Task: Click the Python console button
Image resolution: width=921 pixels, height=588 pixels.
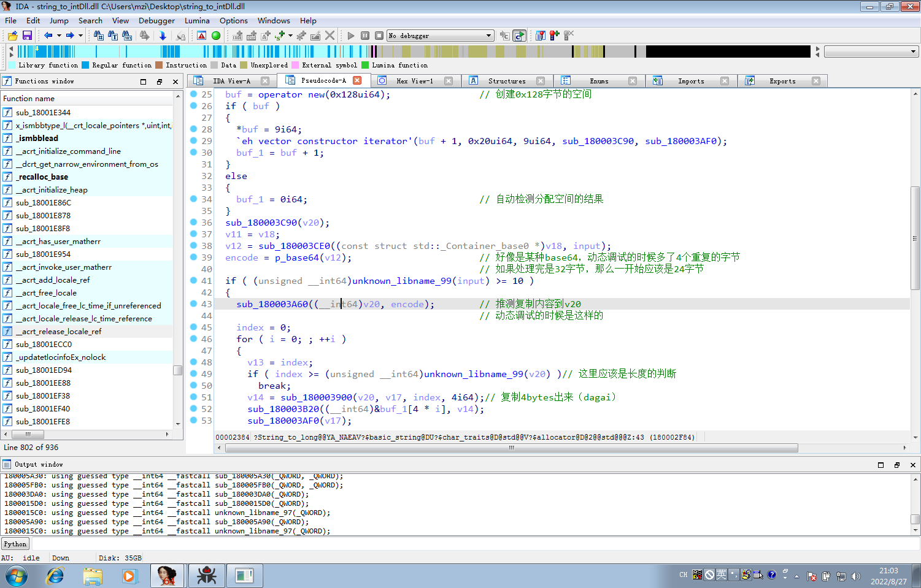Action: [x=15, y=544]
